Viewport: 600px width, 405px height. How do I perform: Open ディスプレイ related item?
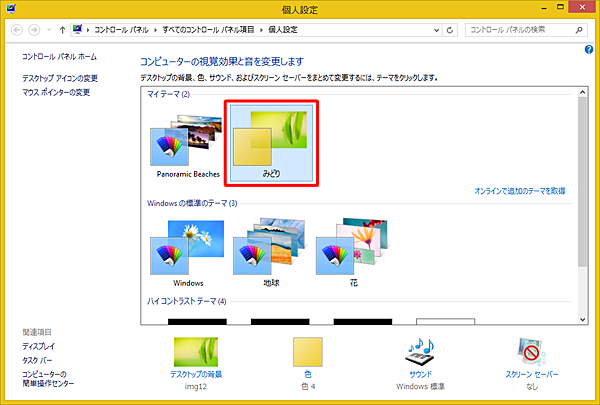click(38, 346)
